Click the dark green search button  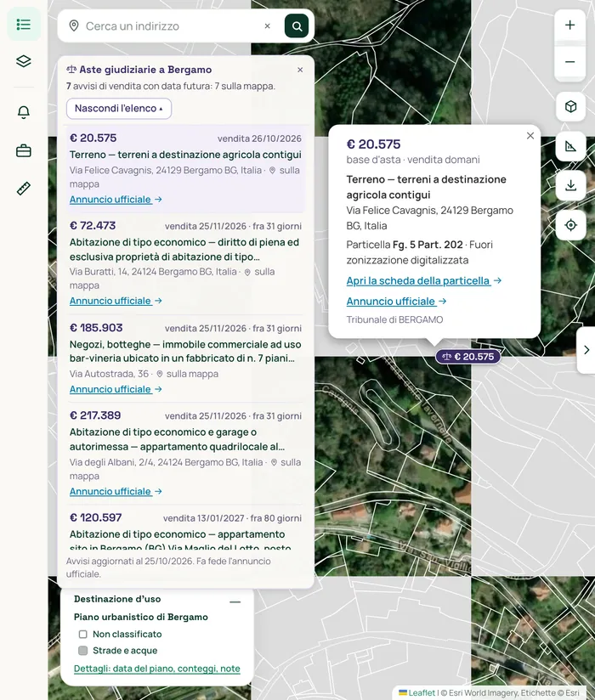[297, 25]
